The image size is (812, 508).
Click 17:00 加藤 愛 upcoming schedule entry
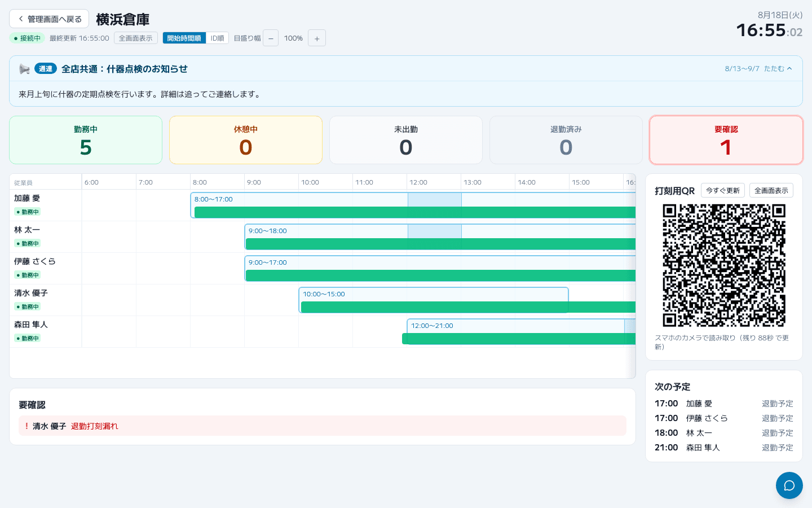(x=724, y=404)
